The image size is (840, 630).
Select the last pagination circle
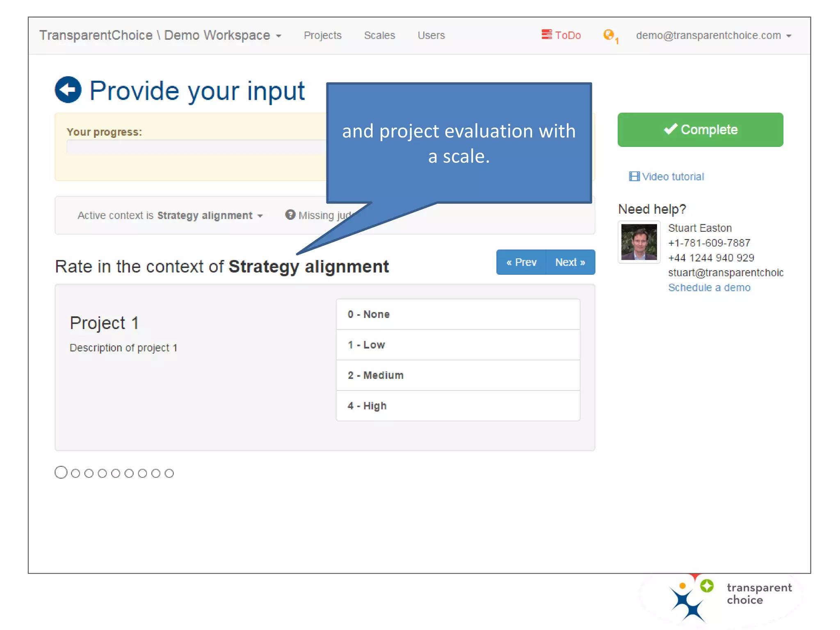pyautogui.click(x=169, y=473)
